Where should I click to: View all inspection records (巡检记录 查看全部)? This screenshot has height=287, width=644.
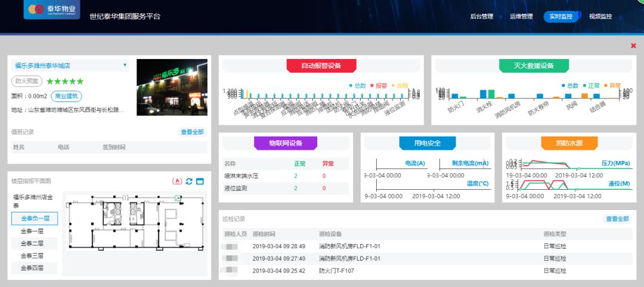point(617,219)
